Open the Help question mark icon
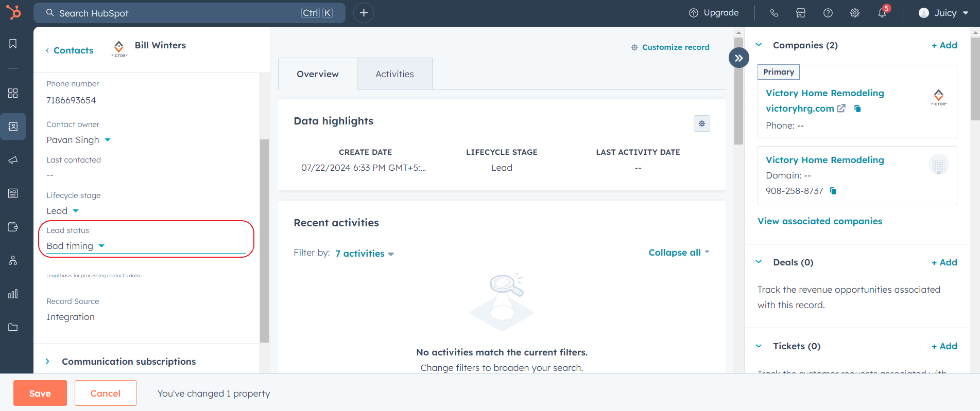 [828, 13]
